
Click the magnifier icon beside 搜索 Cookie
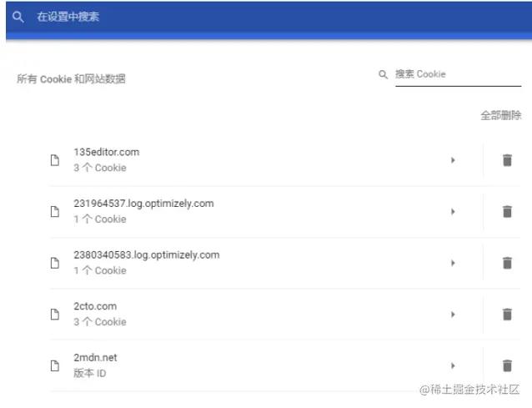pos(383,75)
